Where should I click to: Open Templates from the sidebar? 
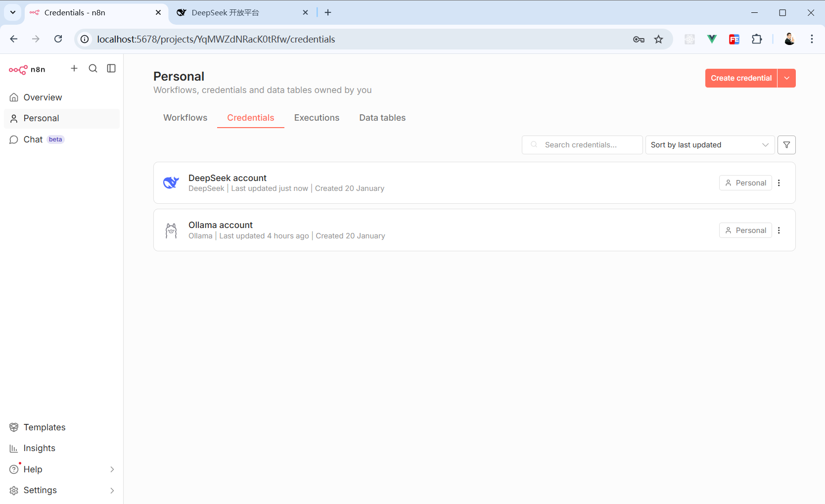(44, 427)
